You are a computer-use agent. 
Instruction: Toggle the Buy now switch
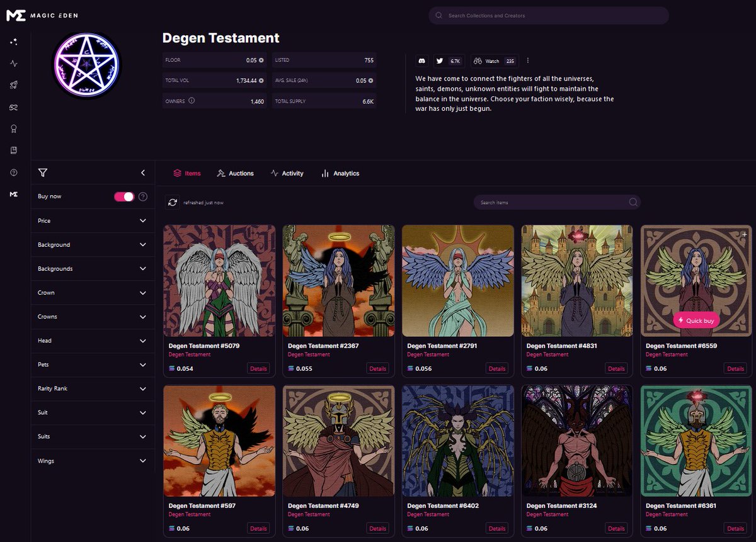124,196
